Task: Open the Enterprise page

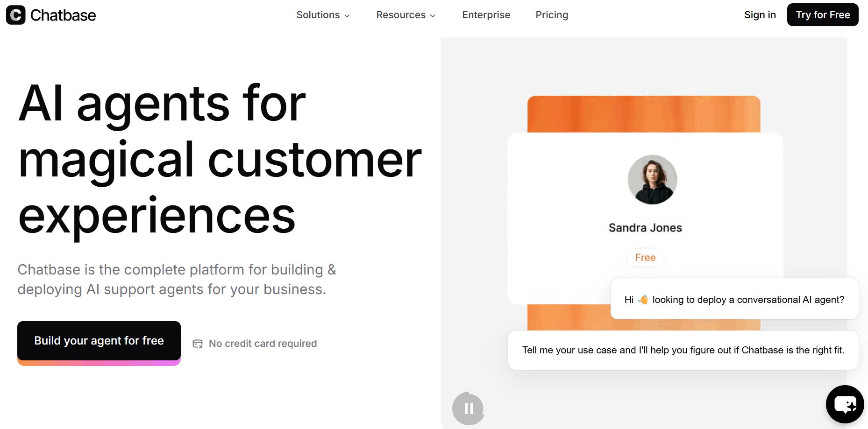Action: click(x=486, y=14)
